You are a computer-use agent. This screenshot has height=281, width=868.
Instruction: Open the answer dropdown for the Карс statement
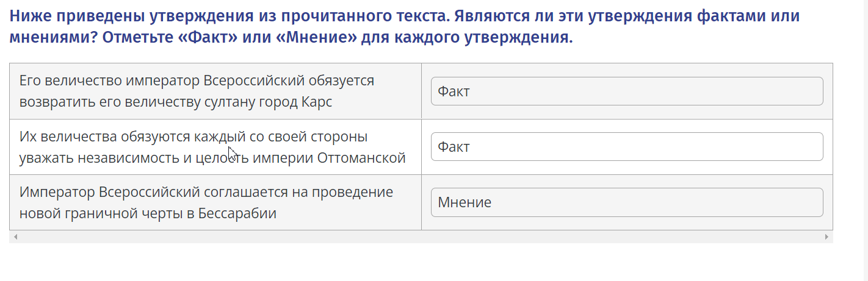pos(627,91)
